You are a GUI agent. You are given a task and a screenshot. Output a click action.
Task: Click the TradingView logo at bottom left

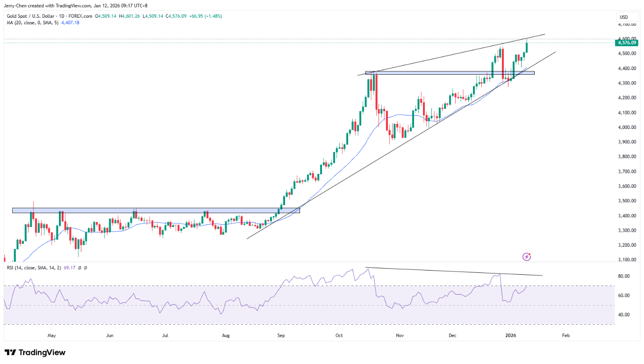click(35, 352)
